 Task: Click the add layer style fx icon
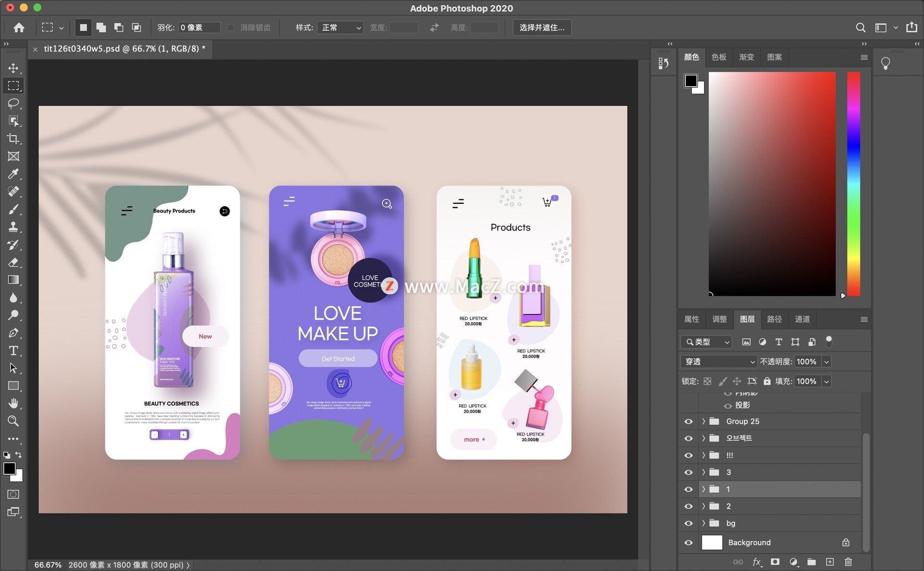[x=757, y=562]
